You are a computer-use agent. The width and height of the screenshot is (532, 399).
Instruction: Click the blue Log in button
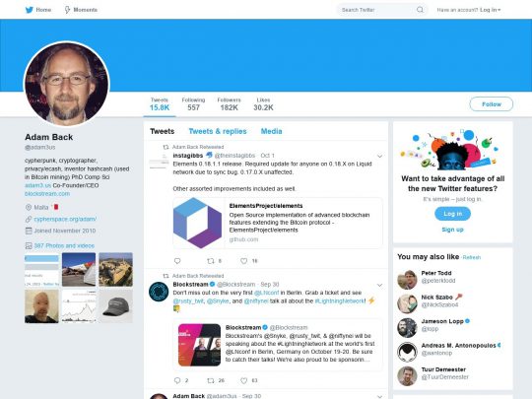tap(452, 214)
